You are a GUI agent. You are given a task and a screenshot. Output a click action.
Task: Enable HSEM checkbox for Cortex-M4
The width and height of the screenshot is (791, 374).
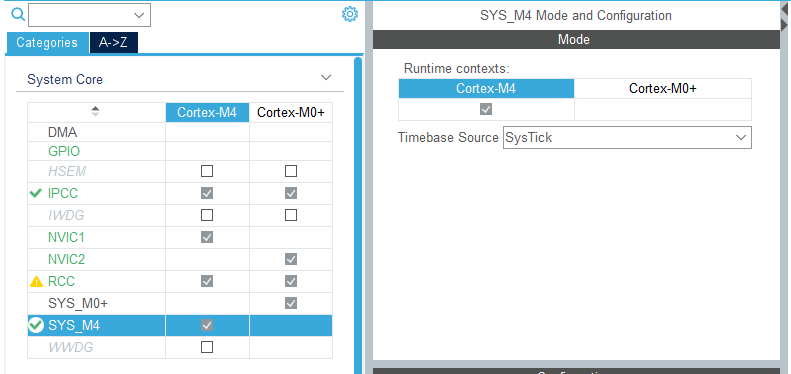tap(207, 171)
